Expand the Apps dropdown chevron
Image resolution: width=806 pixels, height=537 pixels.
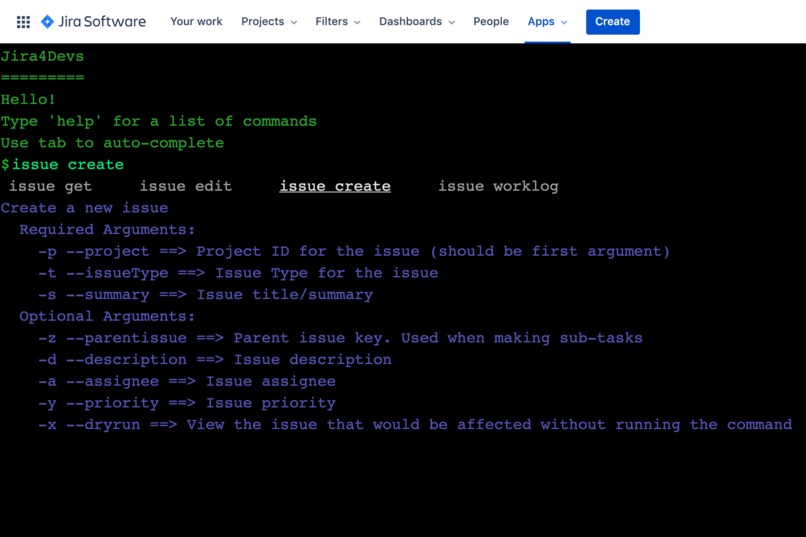(564, 22)
